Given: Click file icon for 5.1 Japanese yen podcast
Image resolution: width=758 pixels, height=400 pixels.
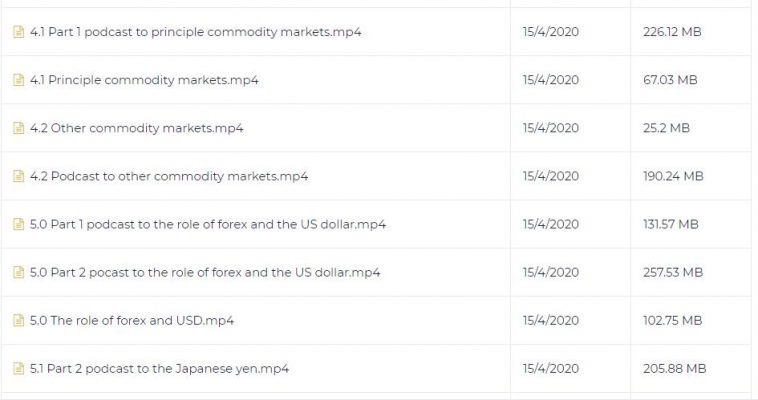Looking at the screenshot, I should [x=18, y=369].
